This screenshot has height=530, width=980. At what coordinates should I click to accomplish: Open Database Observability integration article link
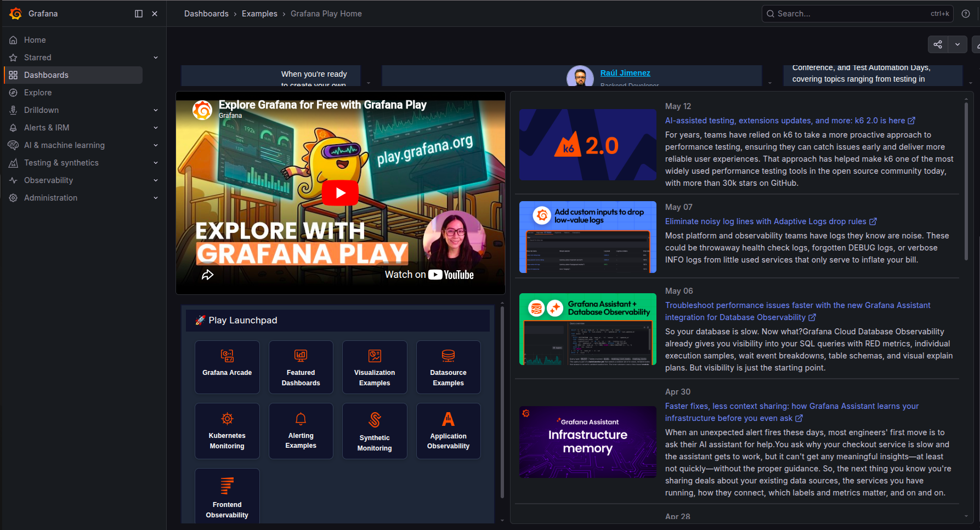pos(797,311)
